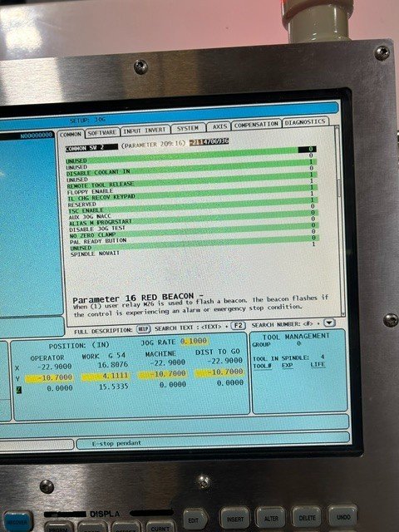Image resolution: width=399 pixels, height=532 pixels.
Task: Click the HELP key icon for full description
Action: (143, 329)
